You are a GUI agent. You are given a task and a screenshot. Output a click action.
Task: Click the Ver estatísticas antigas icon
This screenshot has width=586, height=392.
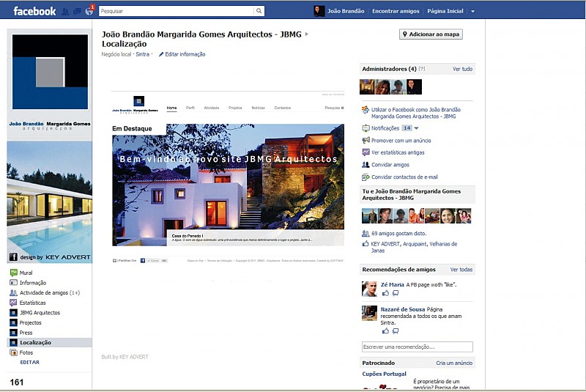pyautogui.click(x=366, y=152)
